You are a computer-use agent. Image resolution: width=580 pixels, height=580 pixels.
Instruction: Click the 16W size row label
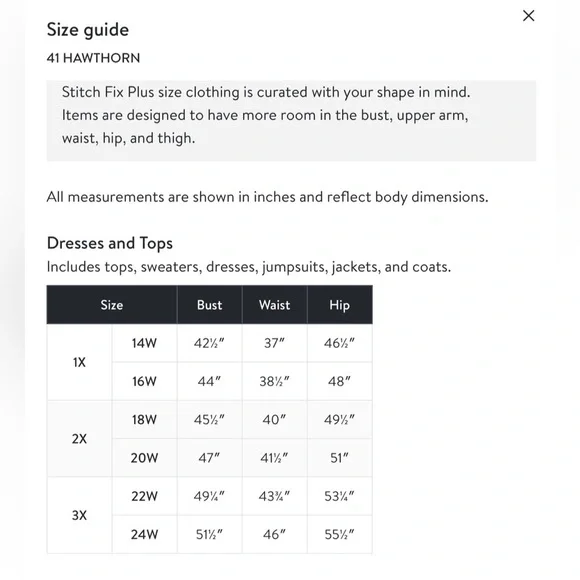pyautogui.click(x=144, y=381)
